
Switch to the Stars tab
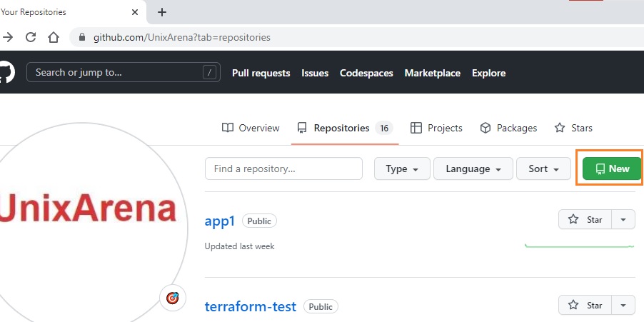(x=573, y=128)
